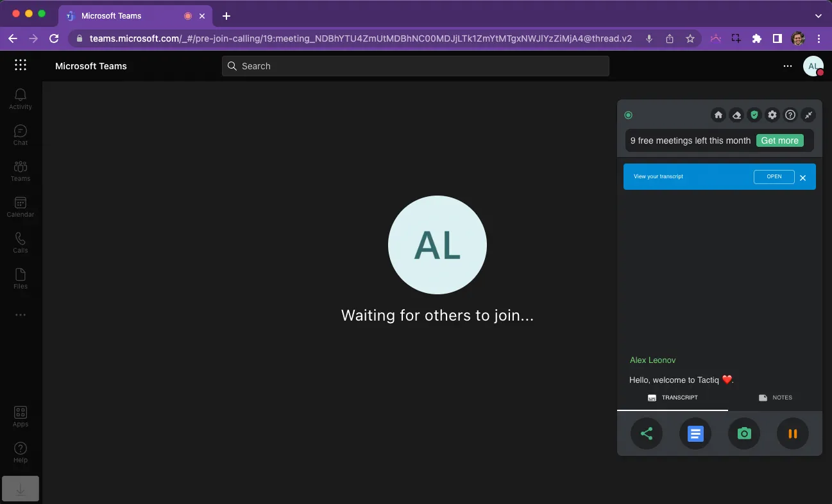This screenshot has width=832, height=504.
Task: Open Calls in the sidebar
Action: tap(21, 242)
